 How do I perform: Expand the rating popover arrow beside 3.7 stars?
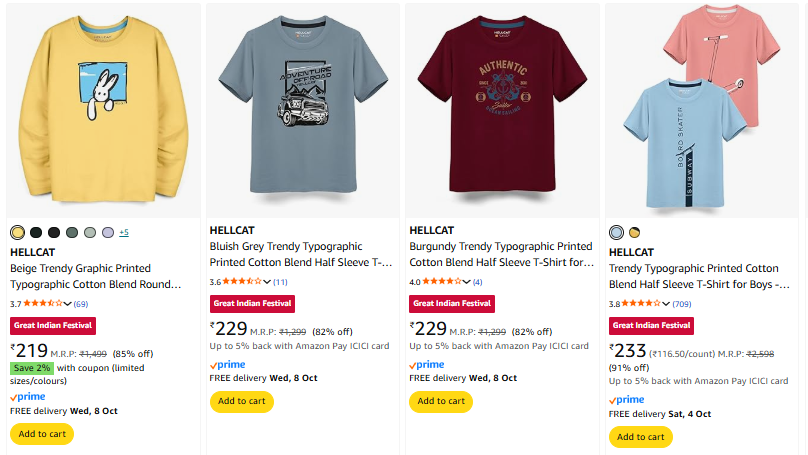(67, 304)
